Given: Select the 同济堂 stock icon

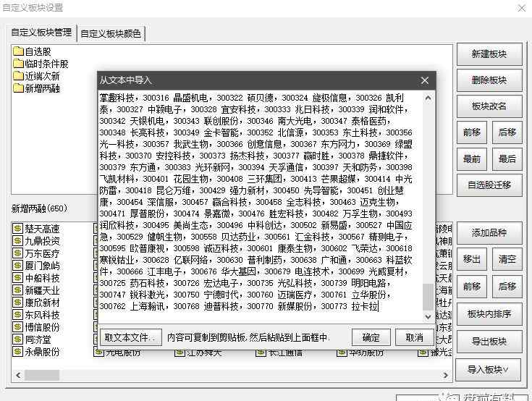Looking at the screenshot, I should [x=18, y=339].
